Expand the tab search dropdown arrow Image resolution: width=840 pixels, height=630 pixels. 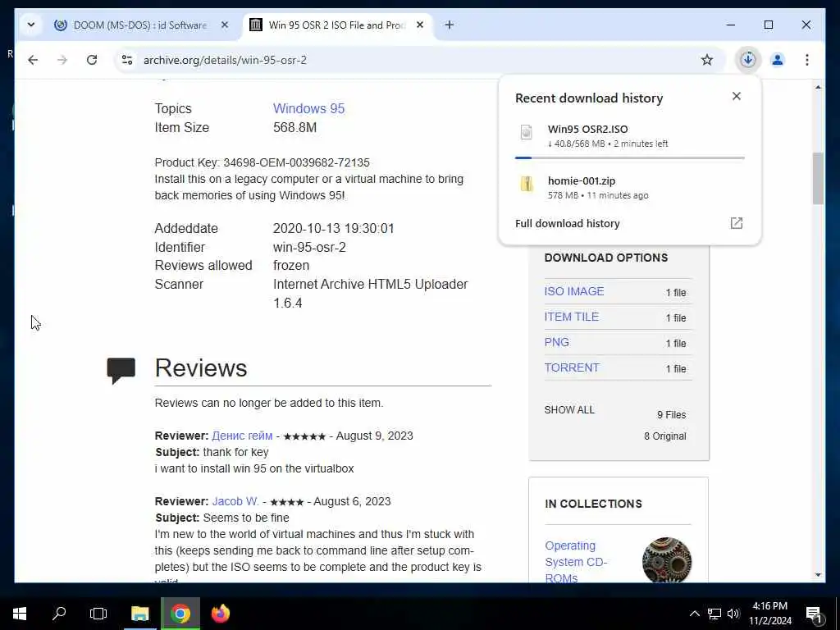pyautogui.click(x=31, y=25)
